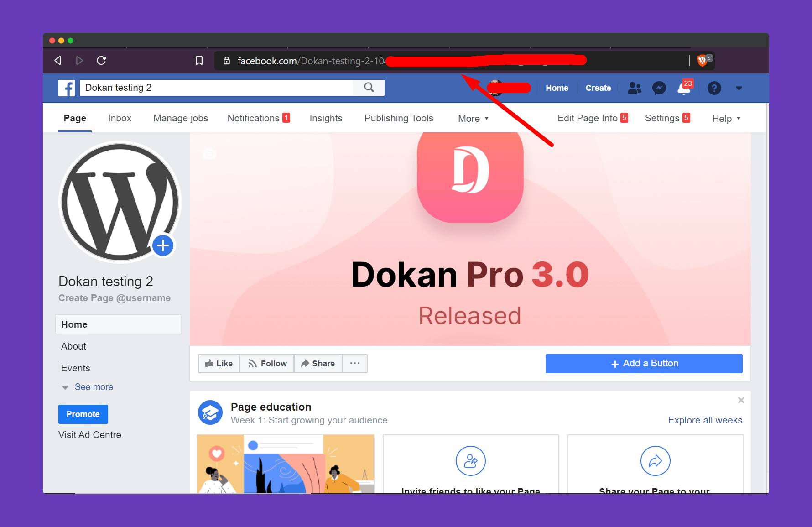Expand the More menu in the page navigation
Screen dimensions: 812x527
coord(473,118)
